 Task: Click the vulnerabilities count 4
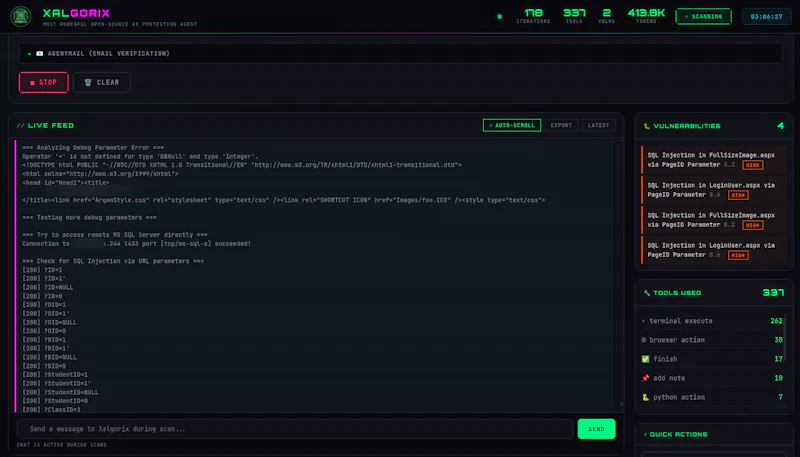click(x=780, y=125)
